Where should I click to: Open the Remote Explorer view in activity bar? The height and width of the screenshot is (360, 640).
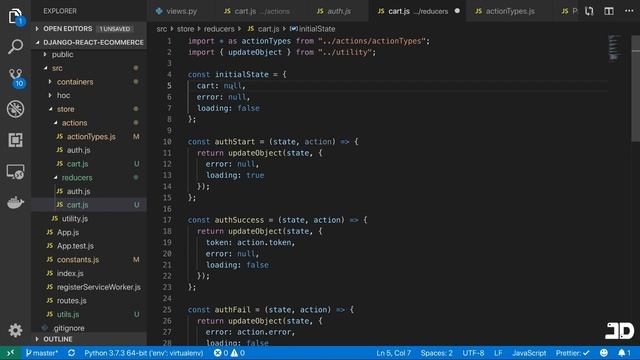tap(16, 172)
